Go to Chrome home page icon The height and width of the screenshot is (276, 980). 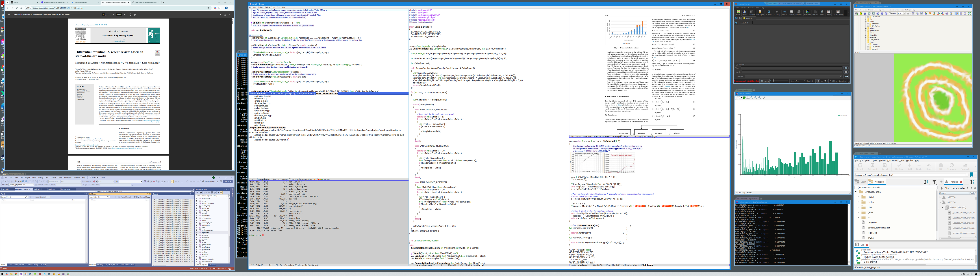pos(21,8)
